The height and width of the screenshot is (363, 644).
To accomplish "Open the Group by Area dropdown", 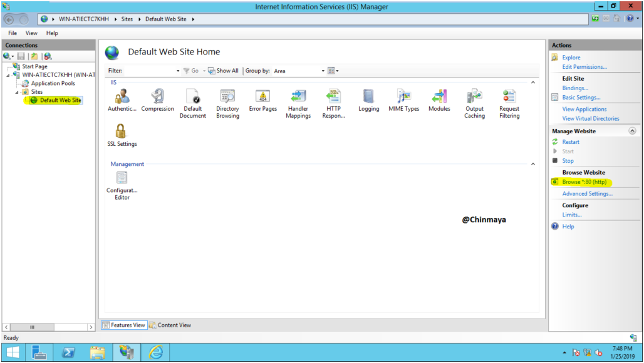I will point(323,71).
